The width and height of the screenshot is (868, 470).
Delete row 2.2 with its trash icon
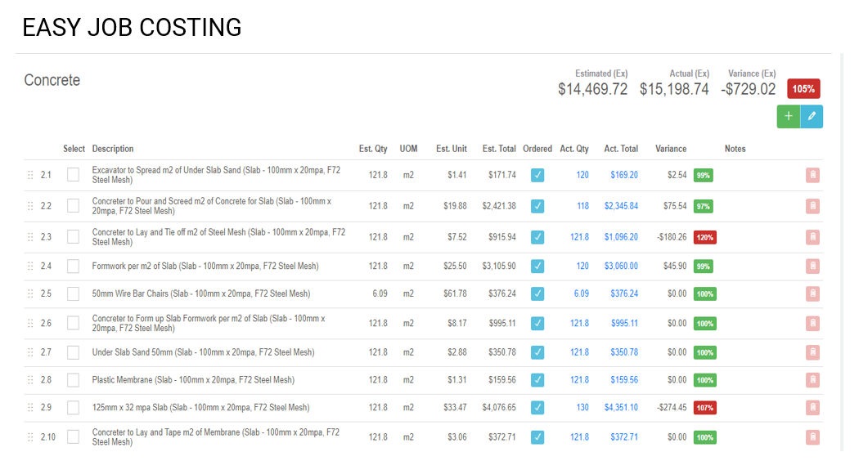coord(812,206)
